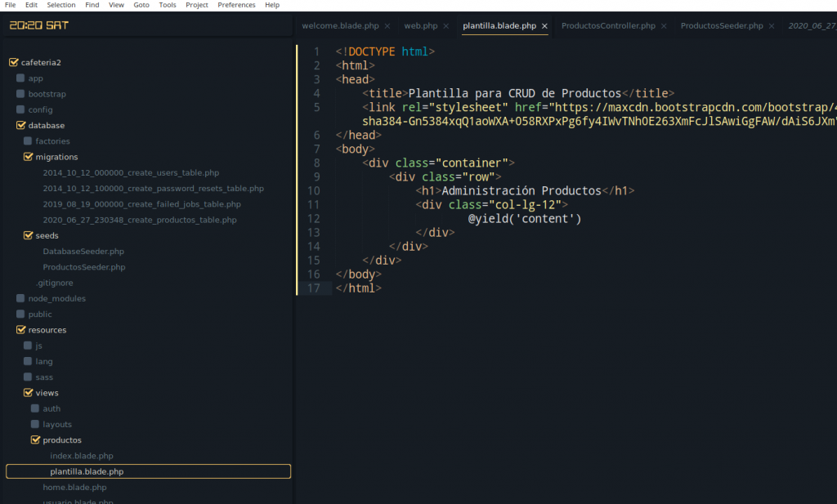Click the views folder icon
Screen dimensions: 837x504
(x=28, y=393)
